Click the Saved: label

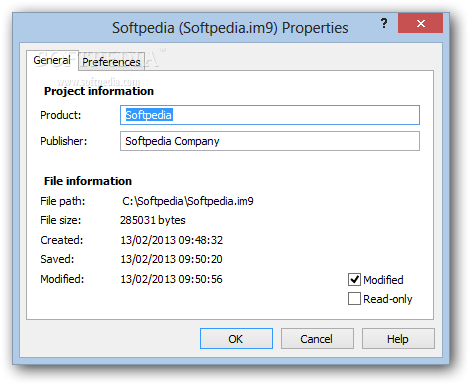click(x=57, y=259)
